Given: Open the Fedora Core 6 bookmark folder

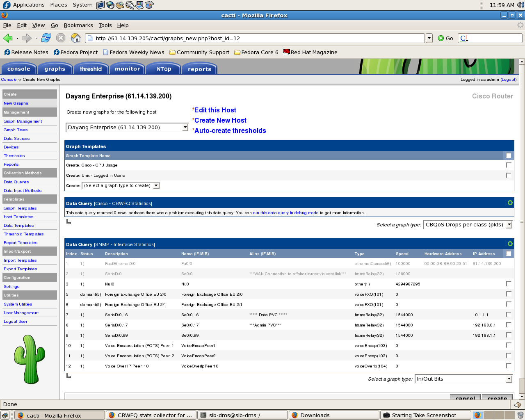Looking at the screenshot, I should pos(256,52).
